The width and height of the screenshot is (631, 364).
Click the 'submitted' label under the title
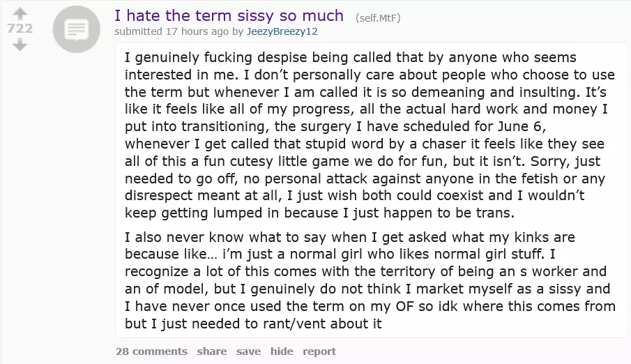click(139, 31)
